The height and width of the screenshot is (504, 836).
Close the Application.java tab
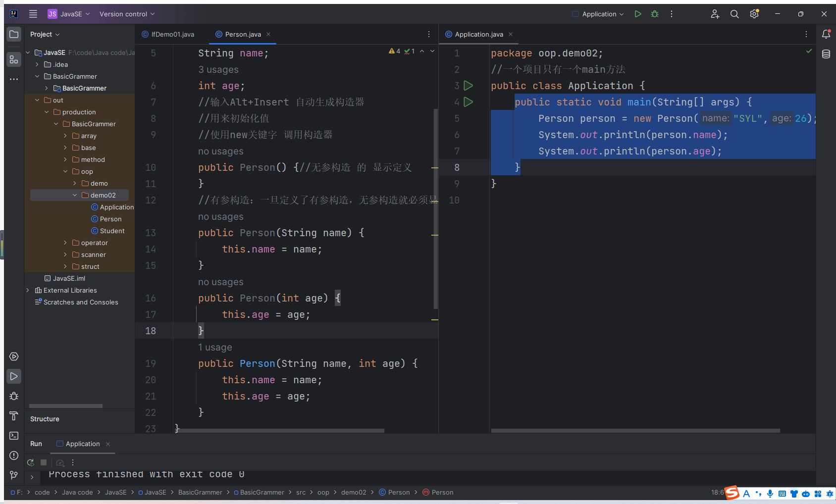[x=511, y=34]
